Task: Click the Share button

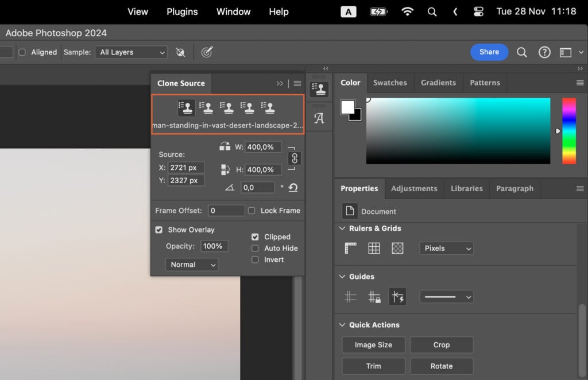Action: [489, 52]
